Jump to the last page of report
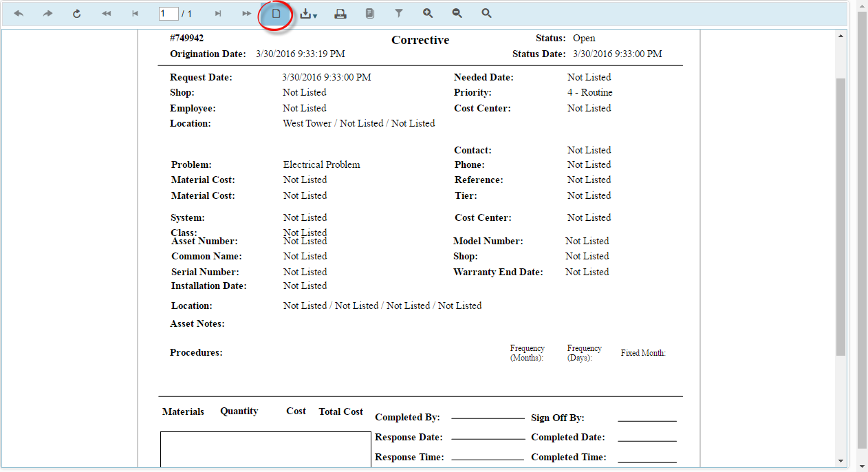This screenshot has width=868, height=472. click(246, 14)
